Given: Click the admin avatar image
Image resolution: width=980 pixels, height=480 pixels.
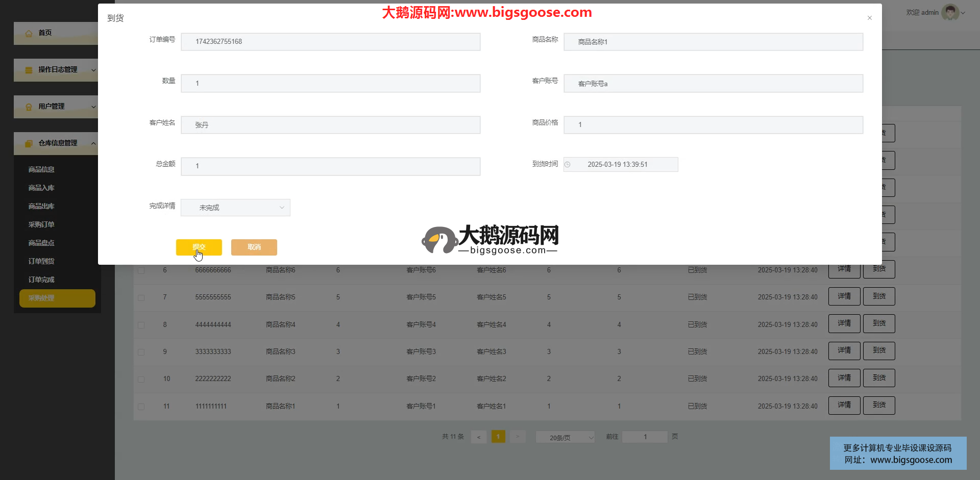Looking at the screenshot, I should coord(950,12).
